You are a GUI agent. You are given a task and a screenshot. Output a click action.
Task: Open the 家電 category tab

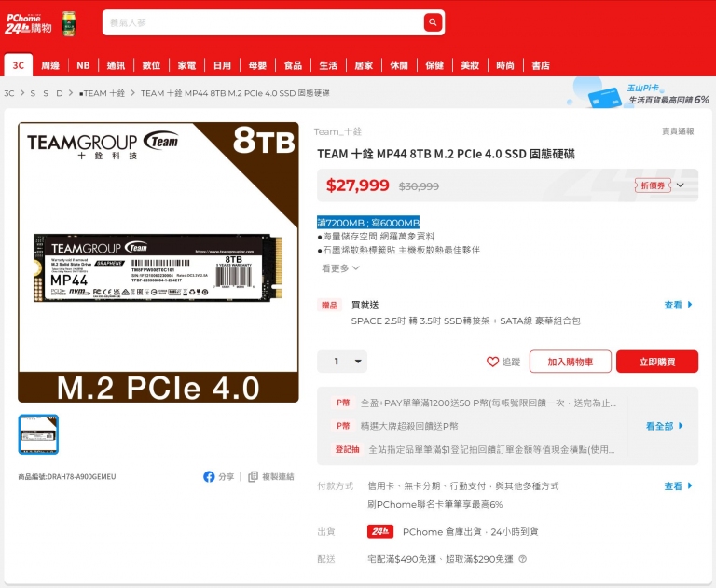point(186,65)
